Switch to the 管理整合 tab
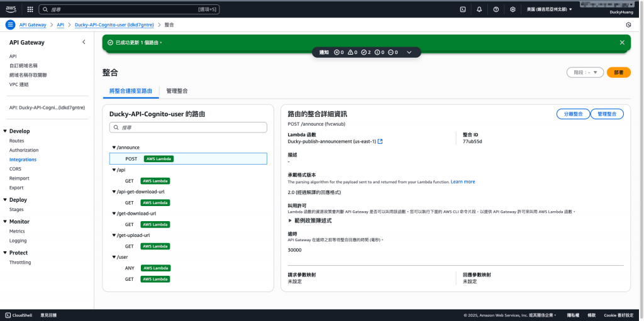Viewport: 644px width, 321px height. pyautogui.click(x=177, y=91)
